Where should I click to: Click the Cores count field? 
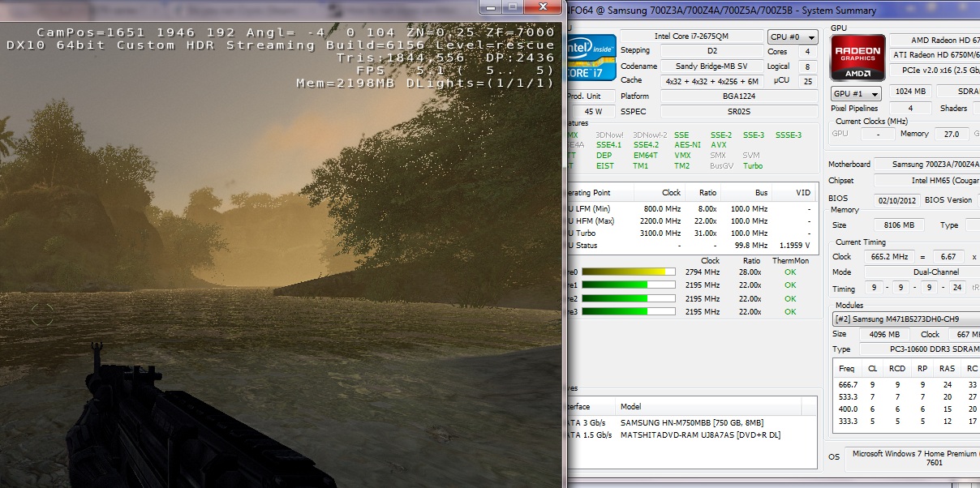(806, 51)
